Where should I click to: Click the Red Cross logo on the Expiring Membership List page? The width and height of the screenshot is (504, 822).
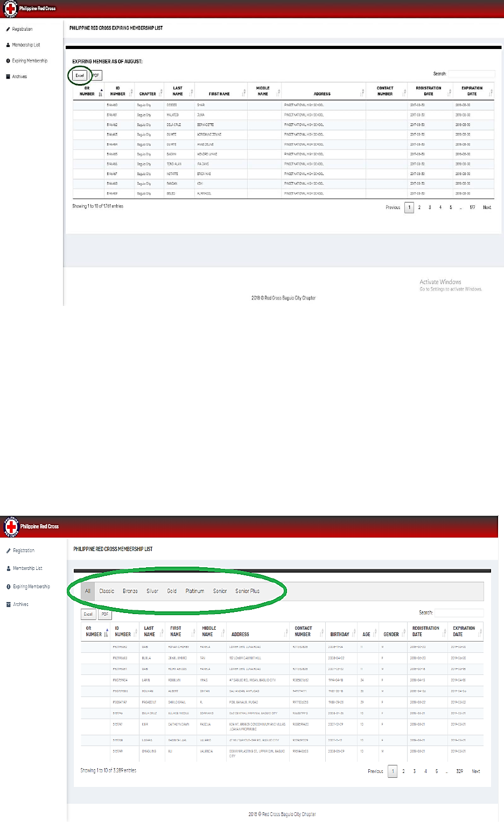pos(10,9)
